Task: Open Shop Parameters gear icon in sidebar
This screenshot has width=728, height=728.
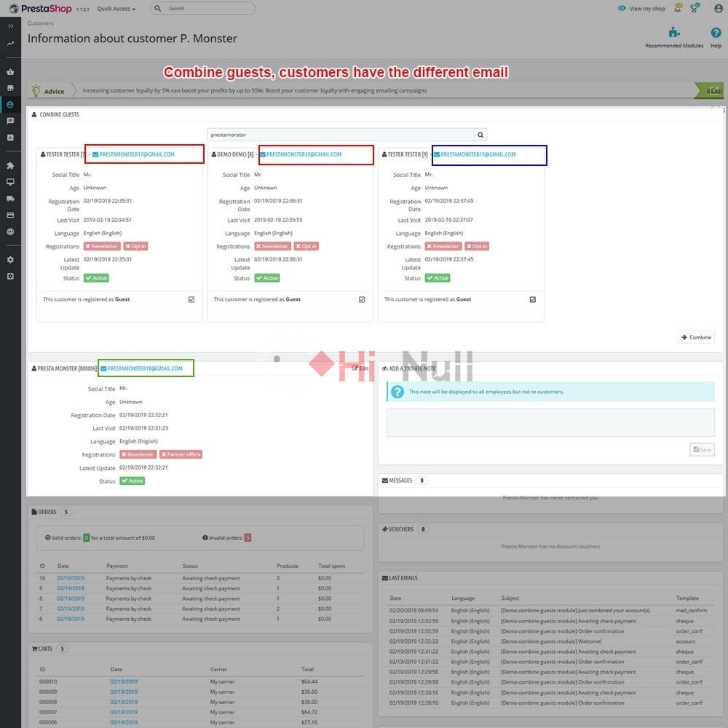Action: (10, 260)
